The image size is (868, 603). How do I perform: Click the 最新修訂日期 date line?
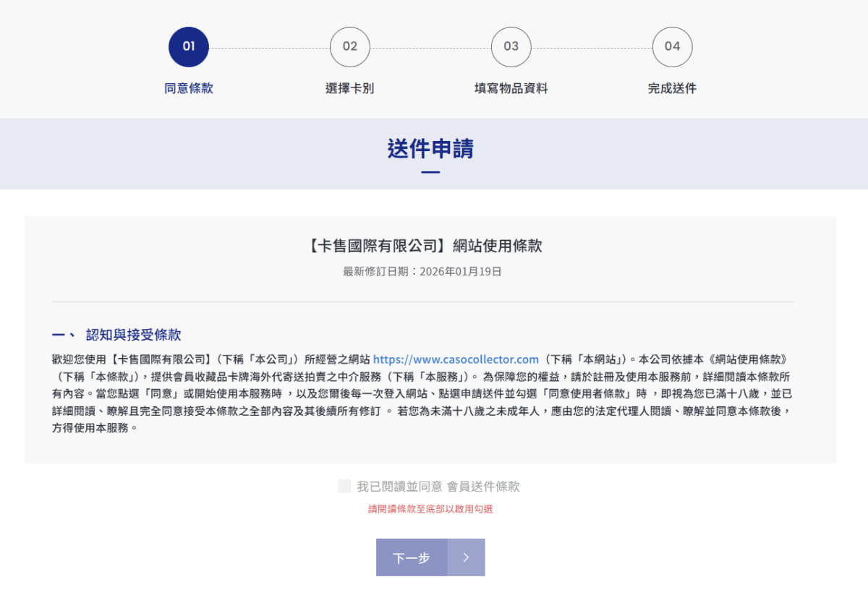(x=422, y=272)
